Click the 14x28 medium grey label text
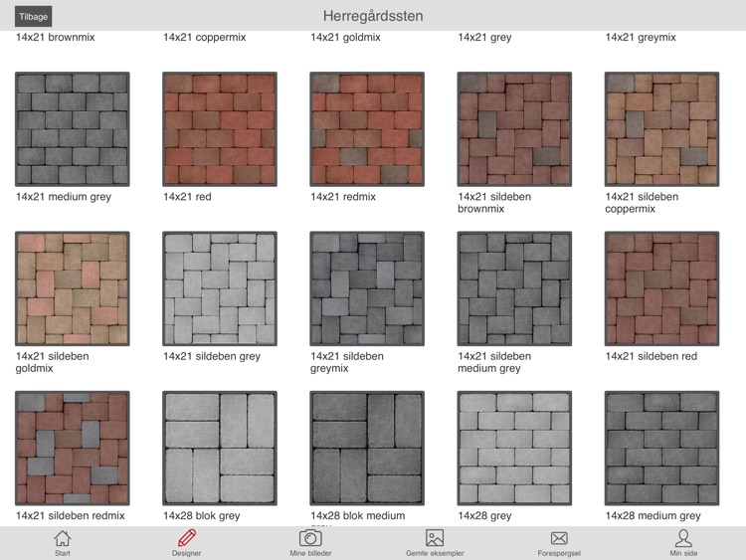Screen dimensions: 746x560 pyautogui.click(x=653, y=516)
